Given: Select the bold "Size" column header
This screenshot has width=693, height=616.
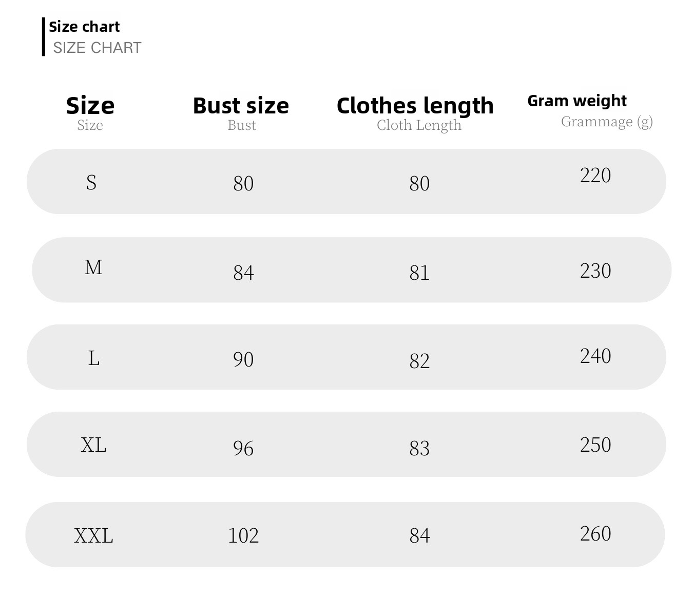Looking at the screenshot, I should tap(90, 106).
